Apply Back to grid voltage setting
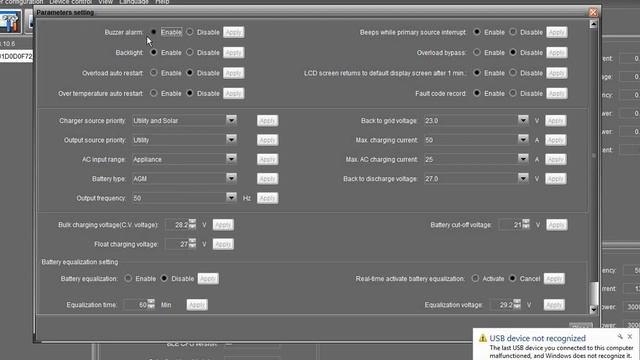 click(x=556, y=120)
